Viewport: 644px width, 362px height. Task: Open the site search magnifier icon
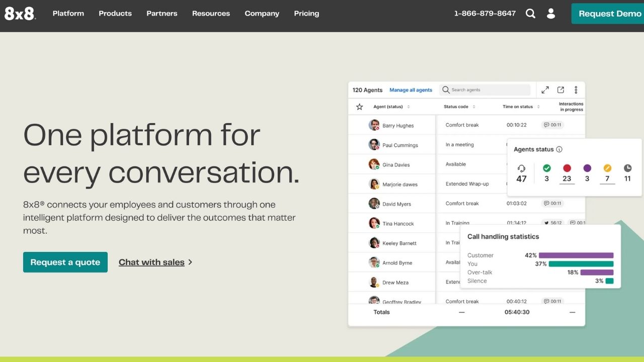530,14
